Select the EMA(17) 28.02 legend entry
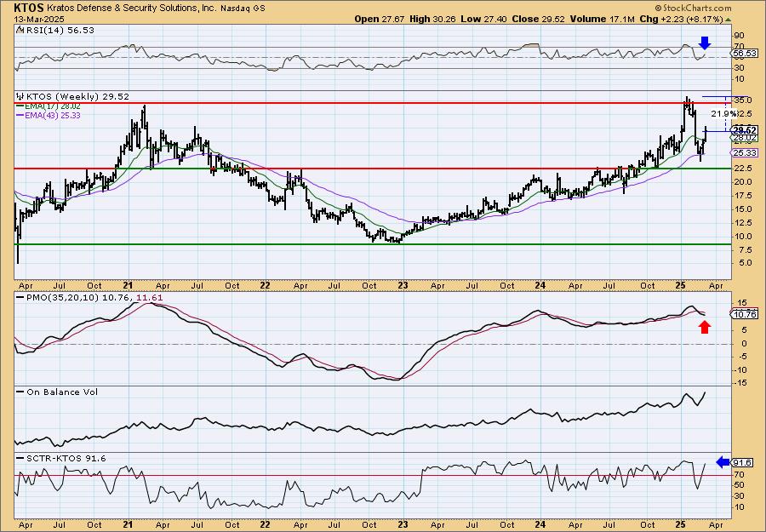Image resolution: width=766 pixels, height=532 pixels. click(x=49, y=106)
